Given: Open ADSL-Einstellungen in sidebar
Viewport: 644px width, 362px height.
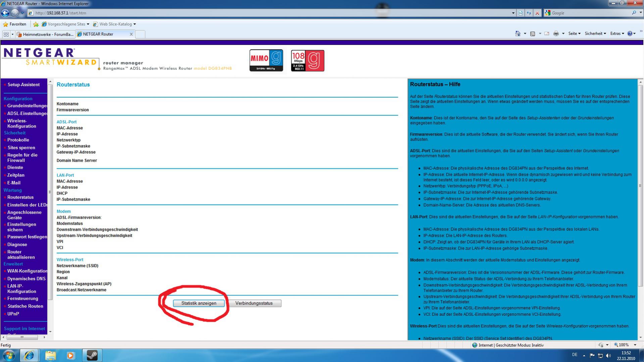Looking at the screenshot, I should coord(27,114).
